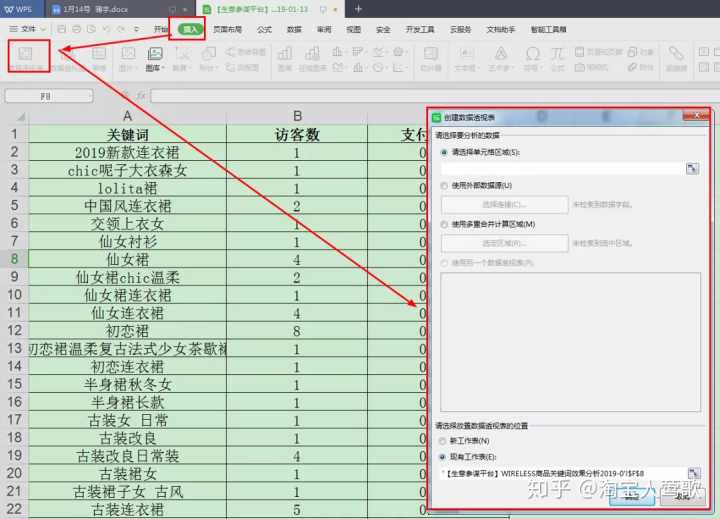The height and width of the screenshot is (519, 720).
Task: Click the cell range input field in the dialog
Action: tap(560, 169)
